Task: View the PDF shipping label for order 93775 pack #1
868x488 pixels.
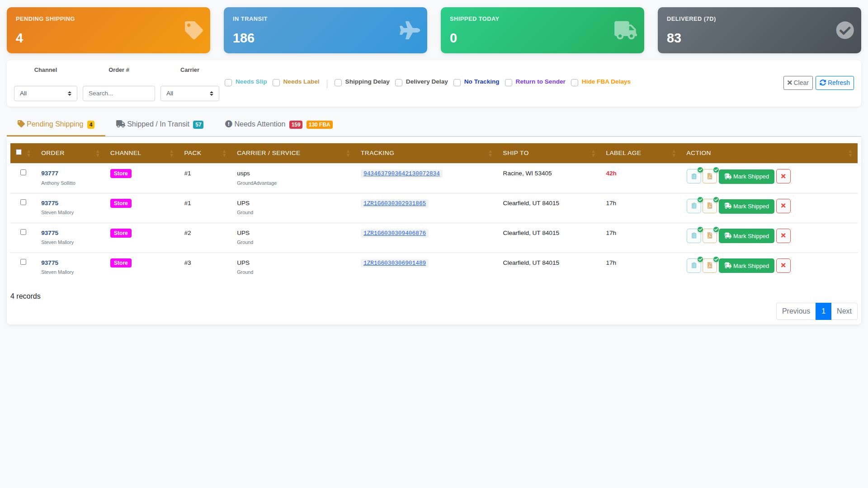Action: pos(709,206)
